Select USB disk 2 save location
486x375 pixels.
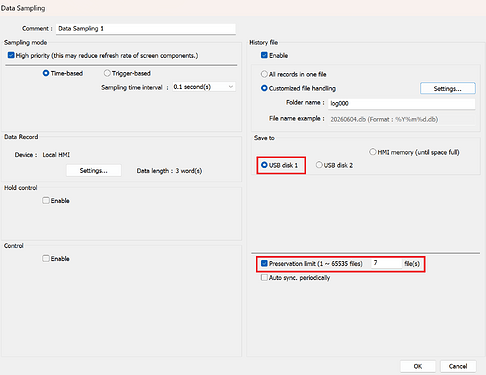[319, 165]
